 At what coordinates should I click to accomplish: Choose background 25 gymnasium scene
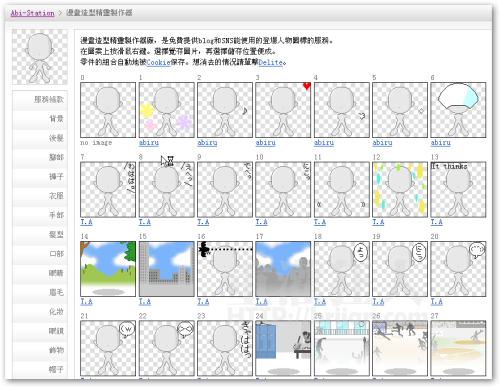342,348
